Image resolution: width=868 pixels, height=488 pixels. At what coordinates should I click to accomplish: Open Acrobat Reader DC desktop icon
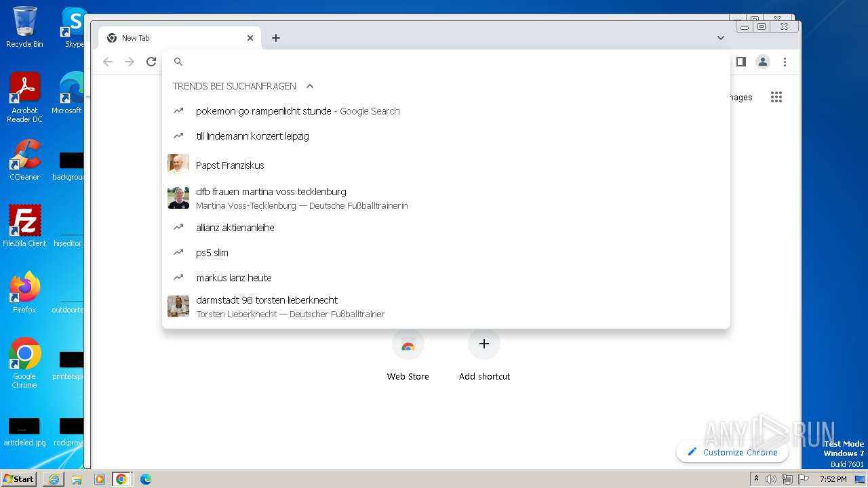(x=24, y=98)
